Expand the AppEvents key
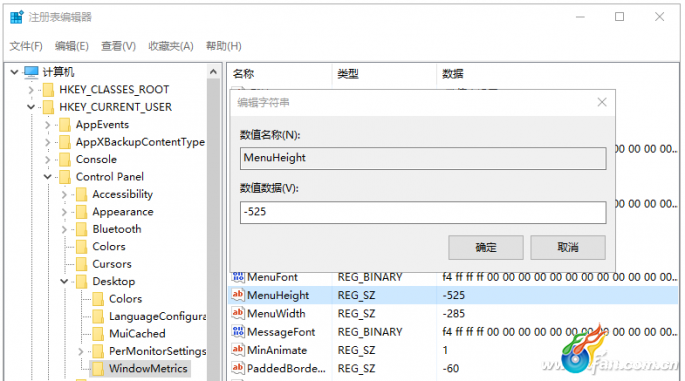 pyautogui.click(x=48, y=125)
